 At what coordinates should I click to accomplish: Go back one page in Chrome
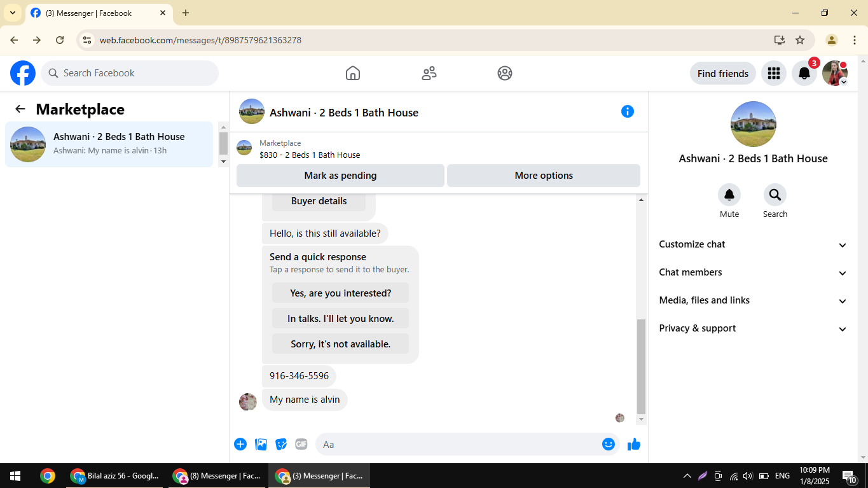(x=14, y=40)
